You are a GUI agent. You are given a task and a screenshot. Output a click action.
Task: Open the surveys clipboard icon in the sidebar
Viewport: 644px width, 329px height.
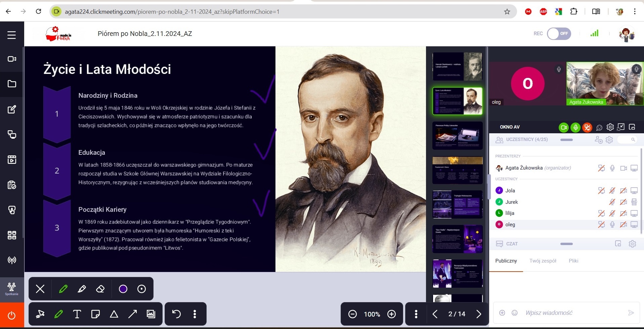point(12,185)
